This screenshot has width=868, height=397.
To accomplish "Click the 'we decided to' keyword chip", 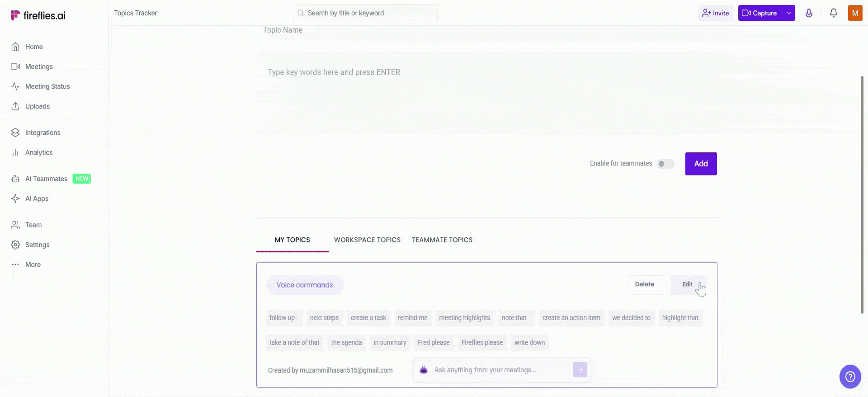I will [631, 318].
